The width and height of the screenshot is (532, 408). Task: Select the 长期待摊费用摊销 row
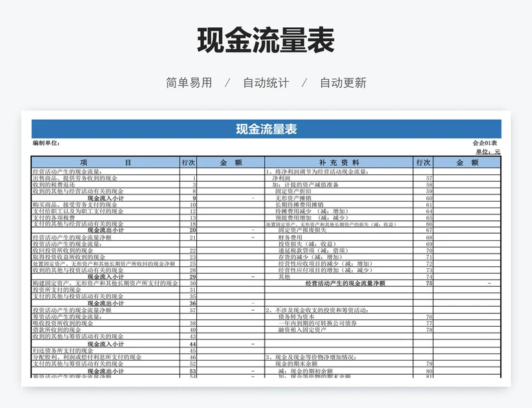point(300,204)
